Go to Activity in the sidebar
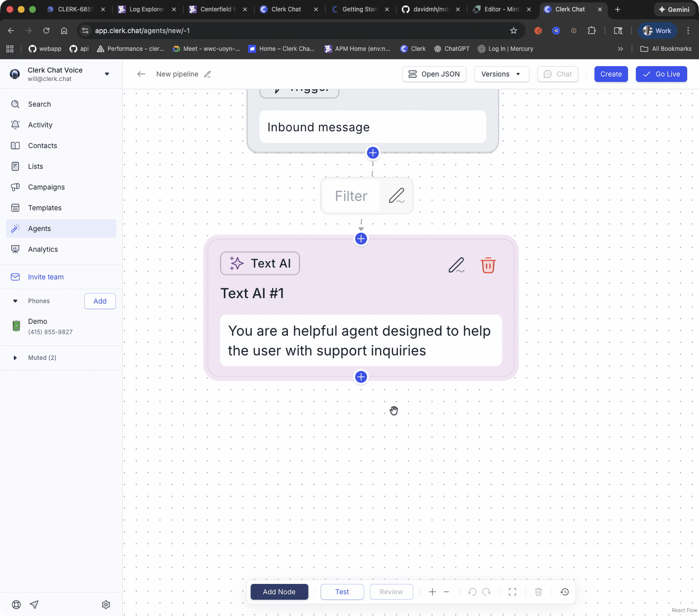Viewport: 699px width, 616px height. tap(61, 125)
